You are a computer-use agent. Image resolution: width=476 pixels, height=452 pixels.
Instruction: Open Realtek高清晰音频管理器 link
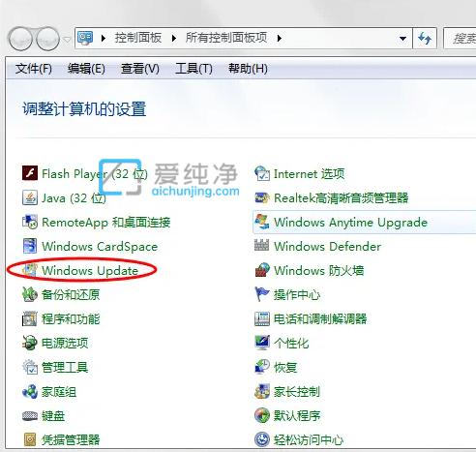click(x=341, y=197)
